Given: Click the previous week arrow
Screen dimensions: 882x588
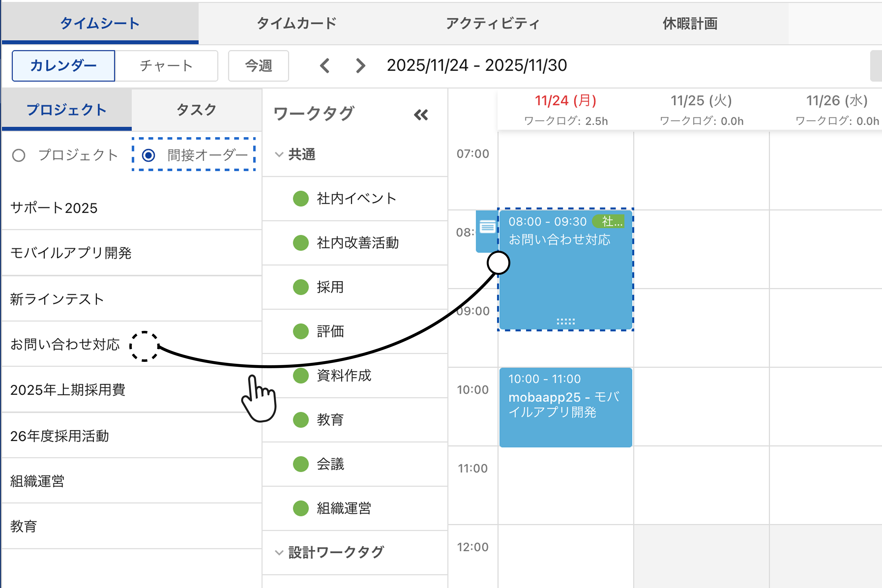Looking at the screenshot, I should pos(325,66).
